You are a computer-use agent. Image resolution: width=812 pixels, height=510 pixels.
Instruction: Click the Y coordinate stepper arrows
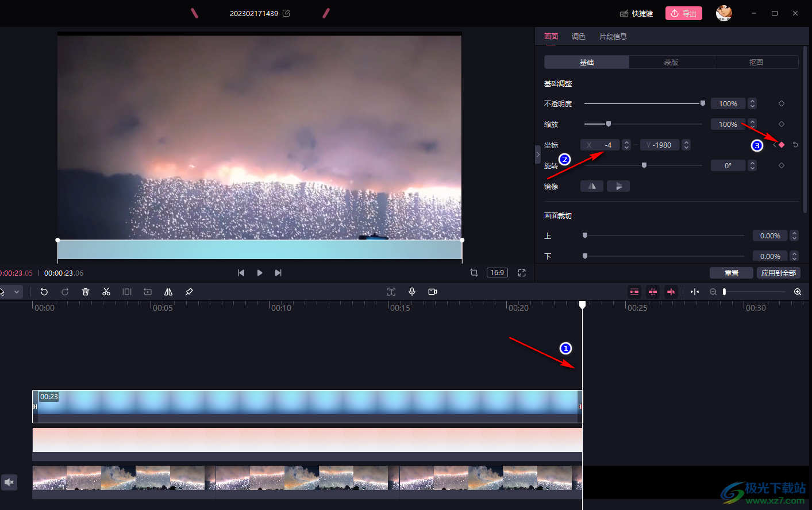(686, 145)
